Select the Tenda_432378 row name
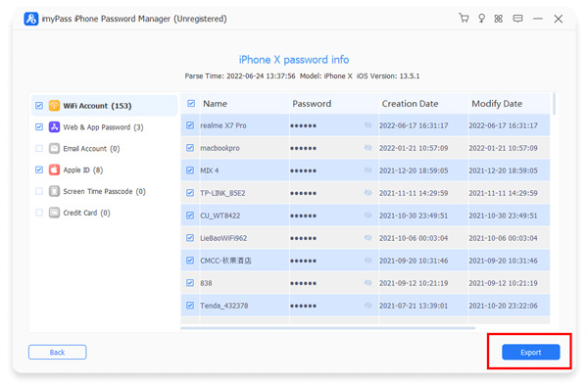588x385 pixels. (223, 306)
